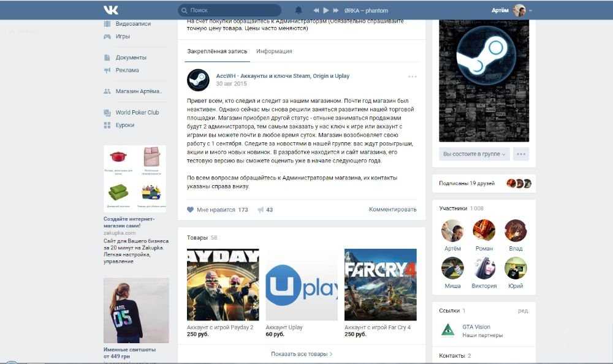This screenshot has height=364, width=613.
Task: Play the ØRKA phantom track
Action: (326, 10)
